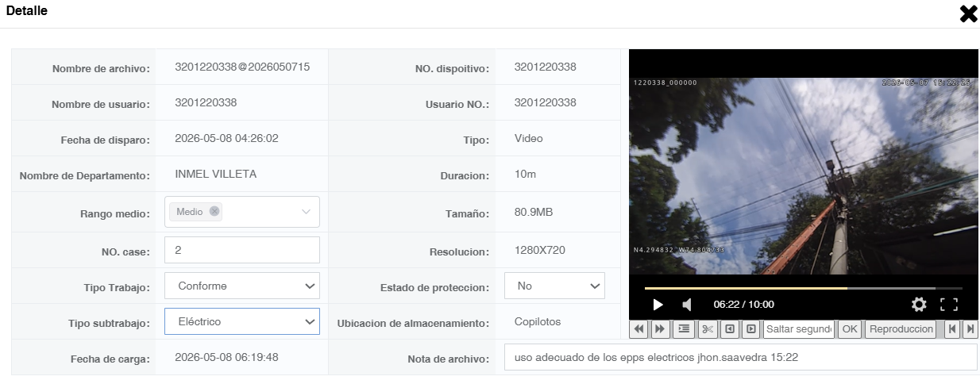This screenshot has width=980, height=384.
Task: Expand the Rango medio dropdown
Action: click(x=307, y=212)
